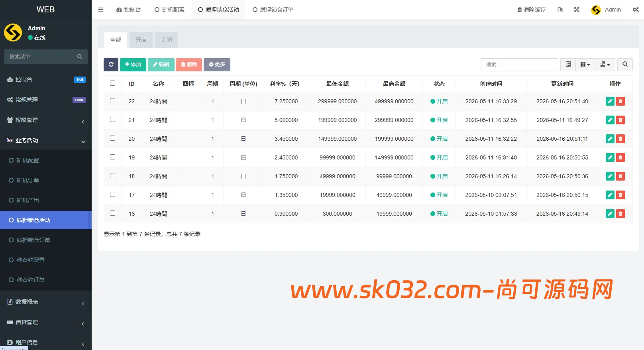Check the checkbox for row ID 22
This screenshot has height=350, width=644.
click(x=112, y=101)
